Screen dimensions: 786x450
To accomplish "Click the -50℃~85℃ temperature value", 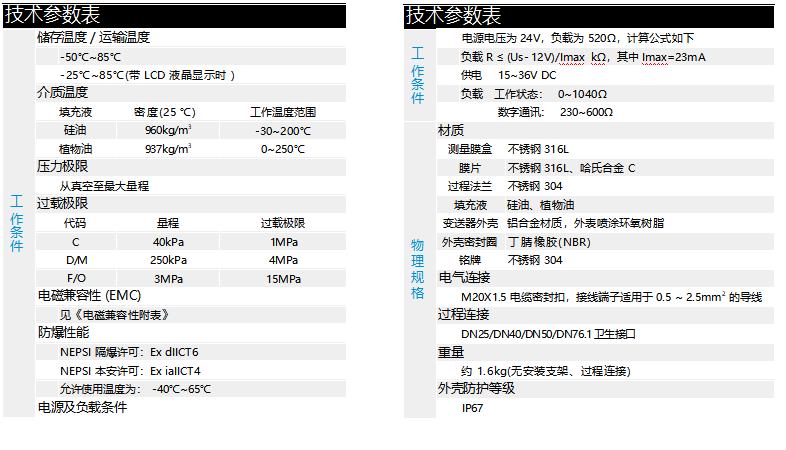I will (90, 57).
